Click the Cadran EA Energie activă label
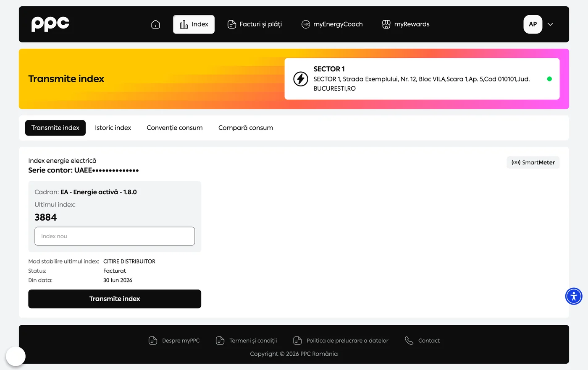This screenshot has height=370, width=588. tap(86, 192)
